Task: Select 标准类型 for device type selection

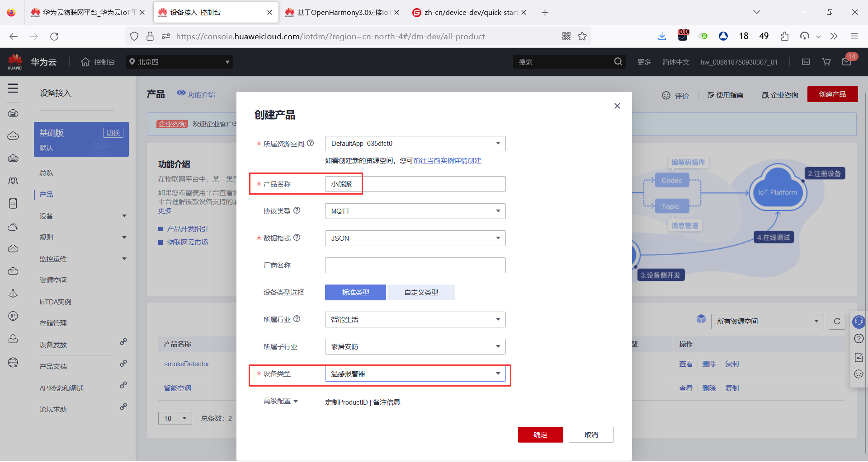Action: 355,292
